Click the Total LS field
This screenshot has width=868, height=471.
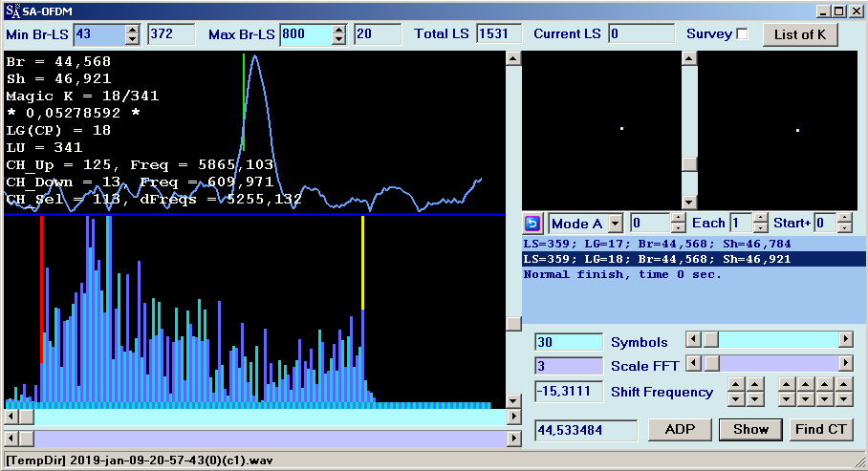tap(499, 33)
